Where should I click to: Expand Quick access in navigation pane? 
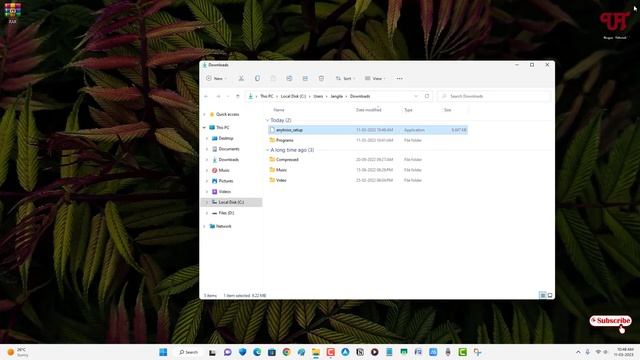(204, 114)
